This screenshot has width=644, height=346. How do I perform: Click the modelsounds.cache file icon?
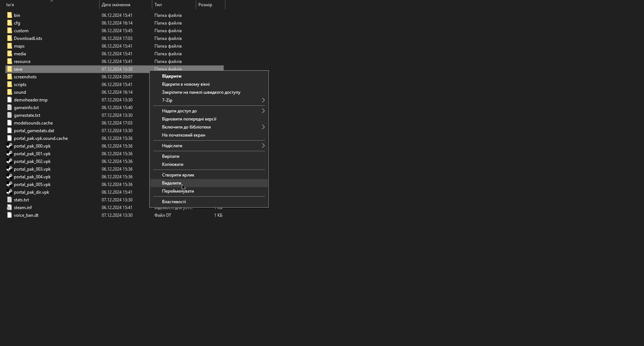pyautogui.click(x=10, y=123)
